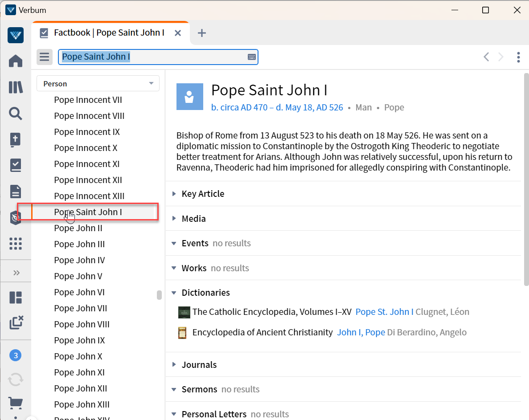The height and width of the screenshot is (420, 529).
Task: Navigate forward with right arrow
Action: coord(501,57)
